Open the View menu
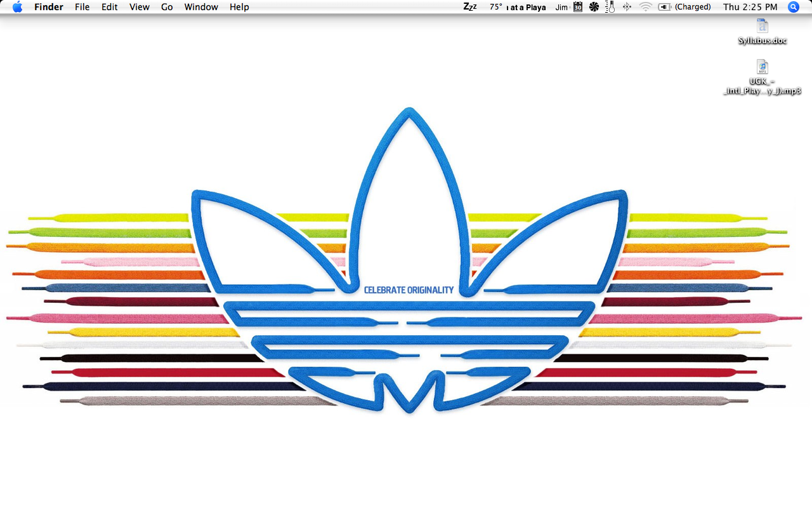The height and width of the screenshot is (508, 812). click(x=140, y=7)
